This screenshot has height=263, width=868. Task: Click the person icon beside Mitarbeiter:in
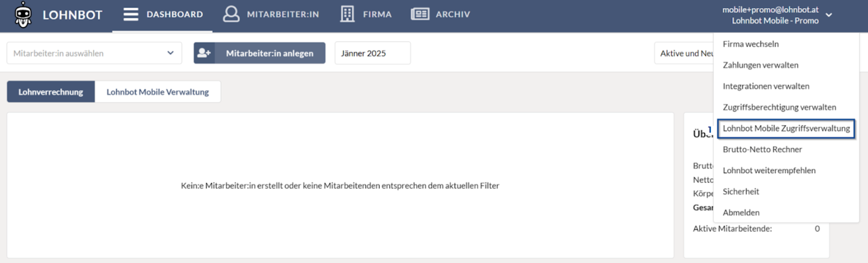231,14
